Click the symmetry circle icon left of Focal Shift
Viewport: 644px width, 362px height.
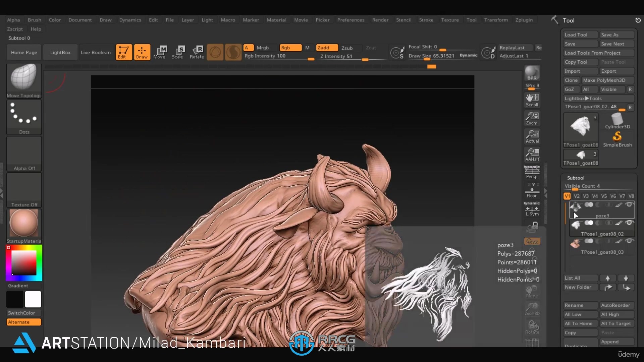[397, 53]
